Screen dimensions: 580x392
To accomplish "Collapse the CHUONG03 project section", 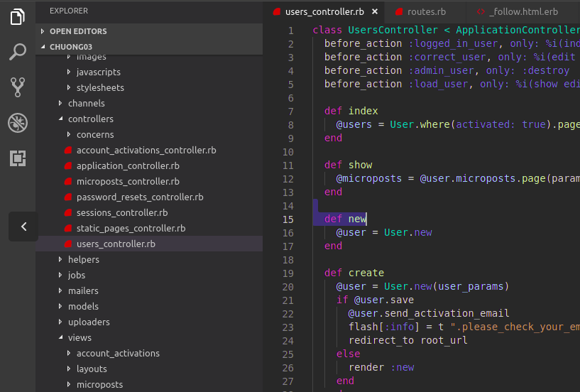I will (x=71, y=47).
